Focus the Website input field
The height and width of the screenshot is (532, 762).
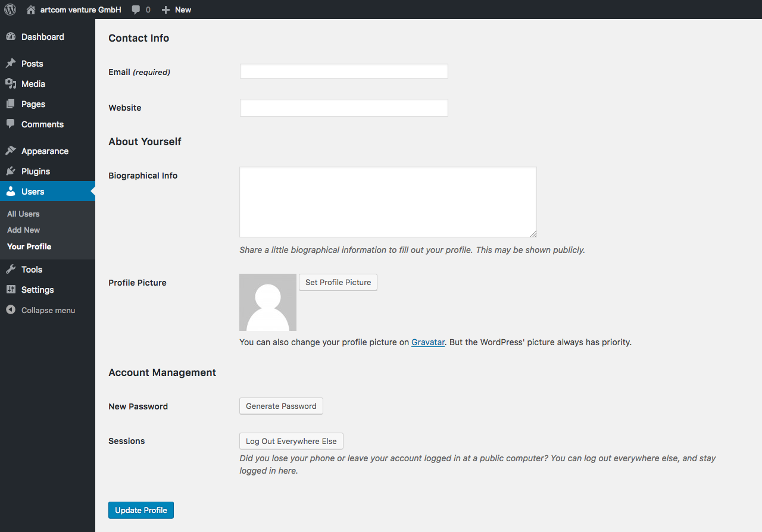pyautogui.click(x=343, y=108)
